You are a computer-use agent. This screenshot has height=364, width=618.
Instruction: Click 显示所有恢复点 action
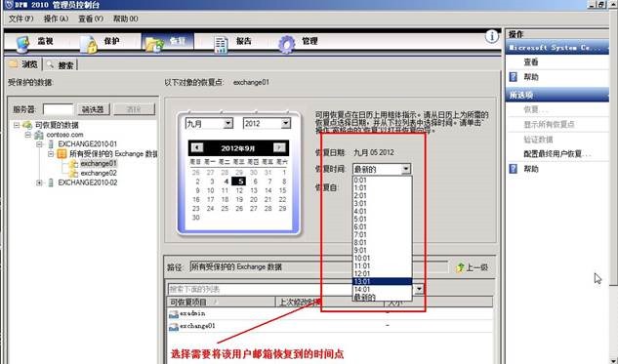tap(549, 125)
